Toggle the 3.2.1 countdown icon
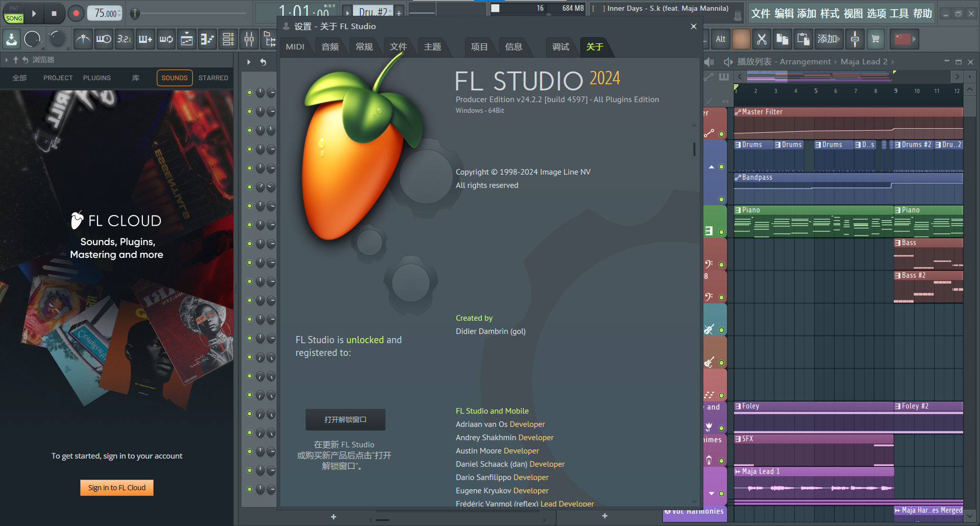This screenshot has width=980, height=526. 125,39
